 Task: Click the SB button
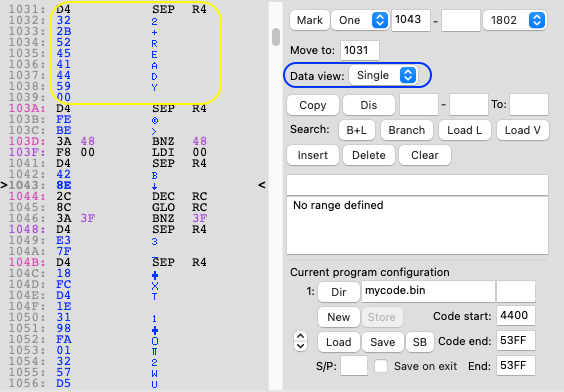(419, 342)
